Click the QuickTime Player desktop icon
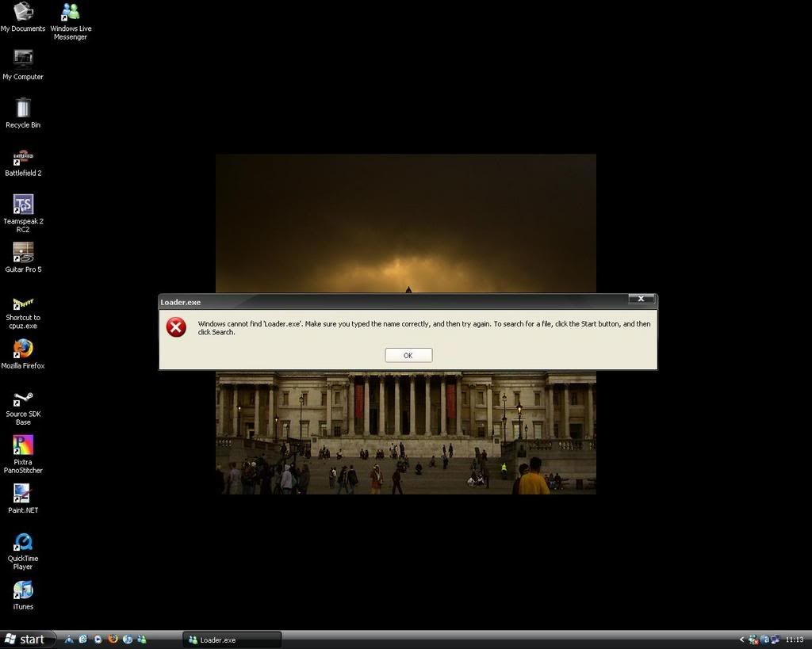This screenshot has height=649, width=812. [x=23, y=542]
